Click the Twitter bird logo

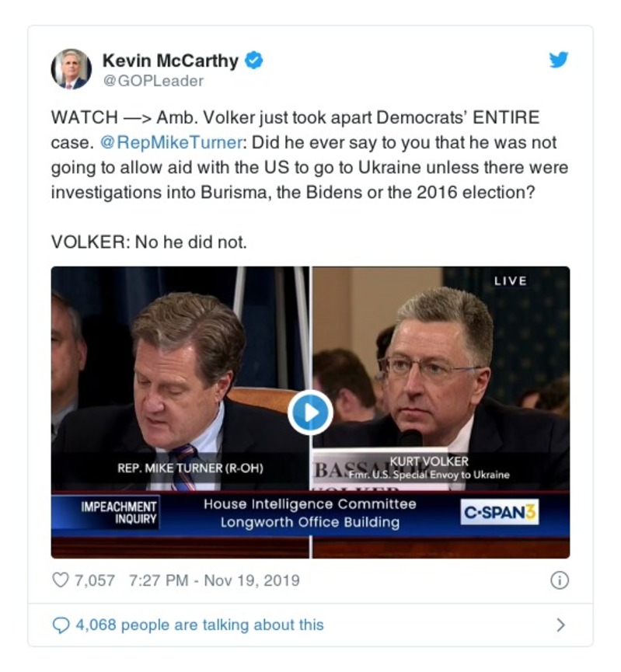click(559, 60)
